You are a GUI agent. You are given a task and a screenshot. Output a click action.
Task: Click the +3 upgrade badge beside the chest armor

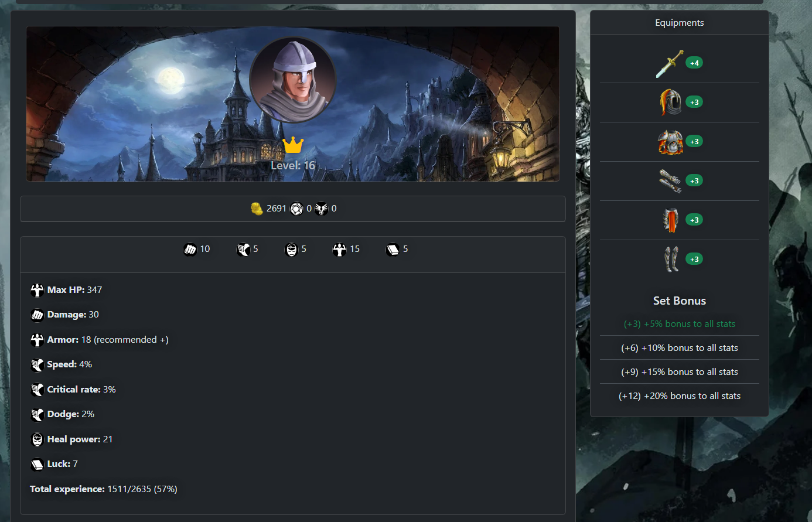pyautogui.click(x=694, y=142)
